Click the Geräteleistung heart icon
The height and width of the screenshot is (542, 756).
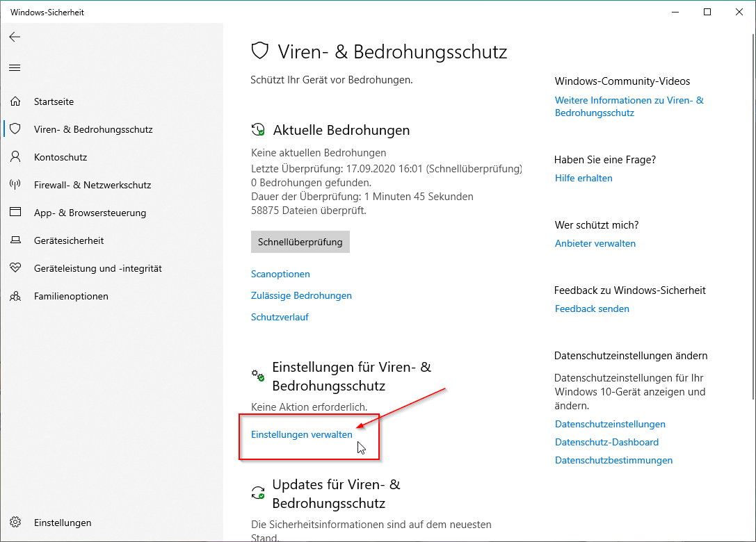tap(15, 268)
